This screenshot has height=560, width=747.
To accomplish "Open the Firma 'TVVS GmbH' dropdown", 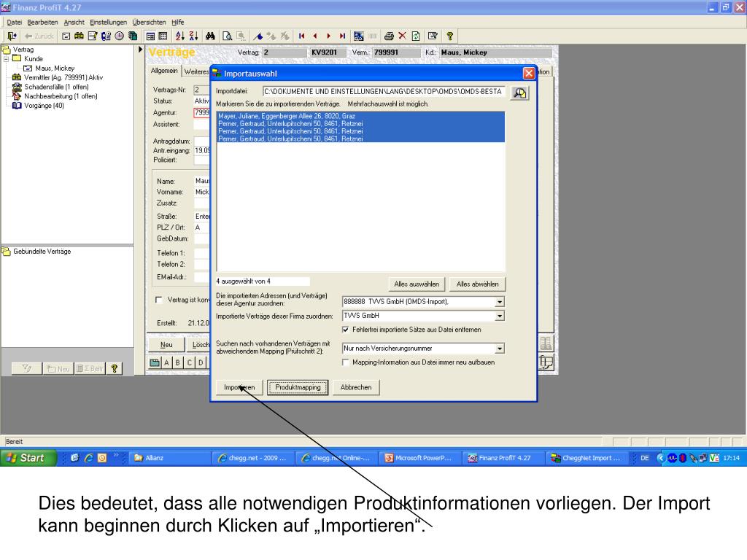I will 499,316.
